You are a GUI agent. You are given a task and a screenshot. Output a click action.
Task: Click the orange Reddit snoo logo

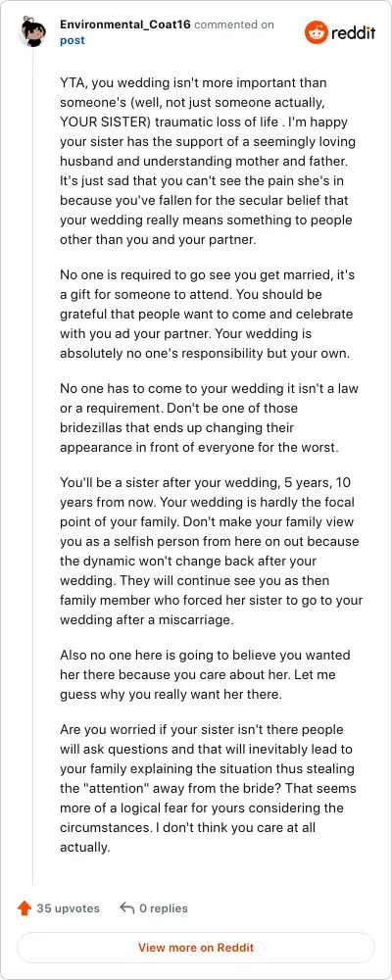[x=316, y=32]
